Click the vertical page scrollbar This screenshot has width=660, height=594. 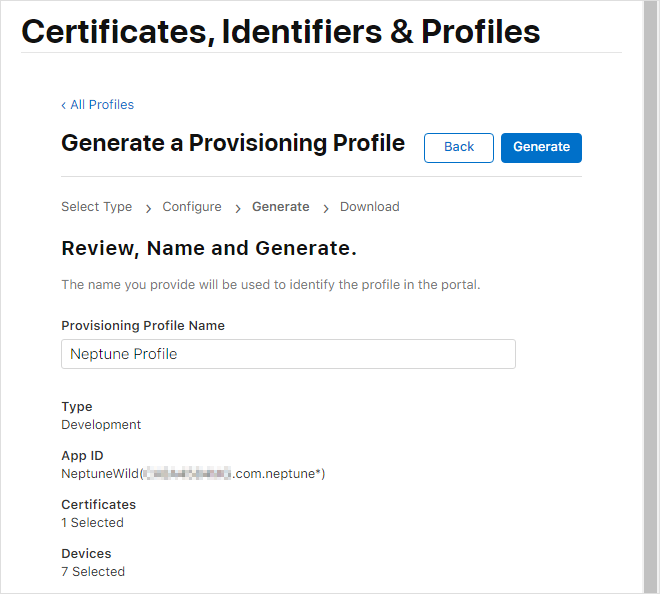click(651, 300)
